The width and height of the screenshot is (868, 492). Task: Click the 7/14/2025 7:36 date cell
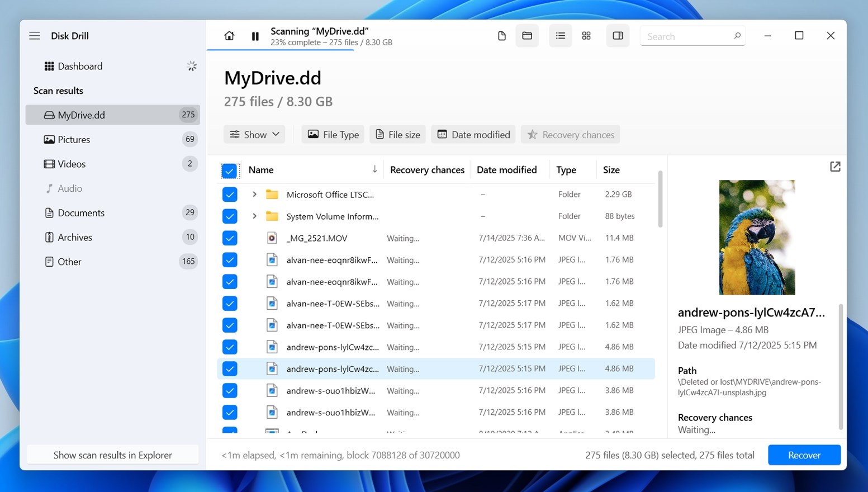click(512, 238)
